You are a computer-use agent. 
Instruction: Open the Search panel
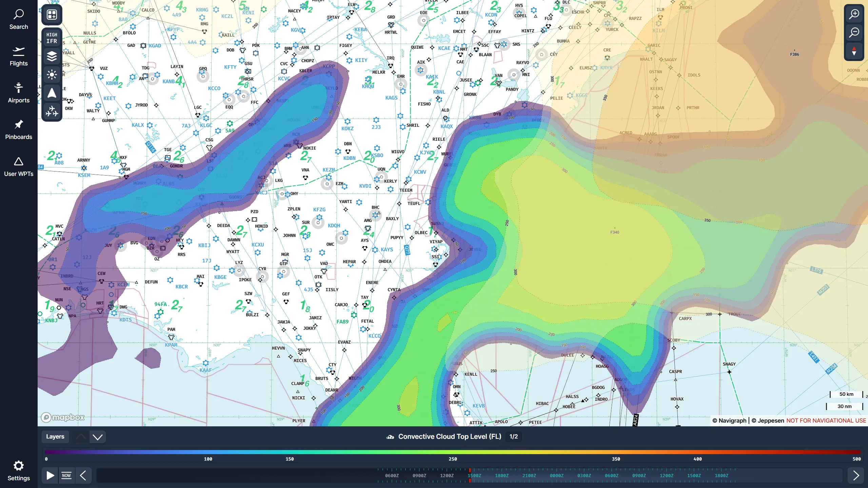pos(19,19)
